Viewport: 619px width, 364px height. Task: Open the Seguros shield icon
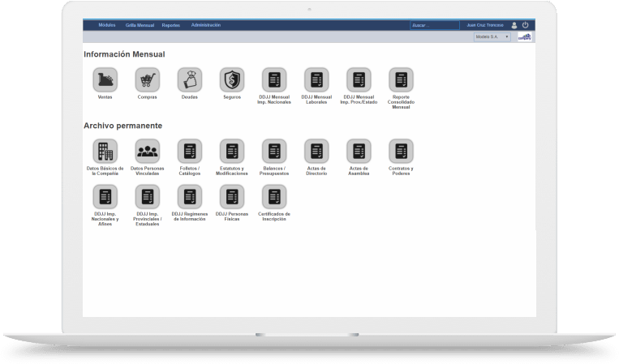[x=231, y=79]
